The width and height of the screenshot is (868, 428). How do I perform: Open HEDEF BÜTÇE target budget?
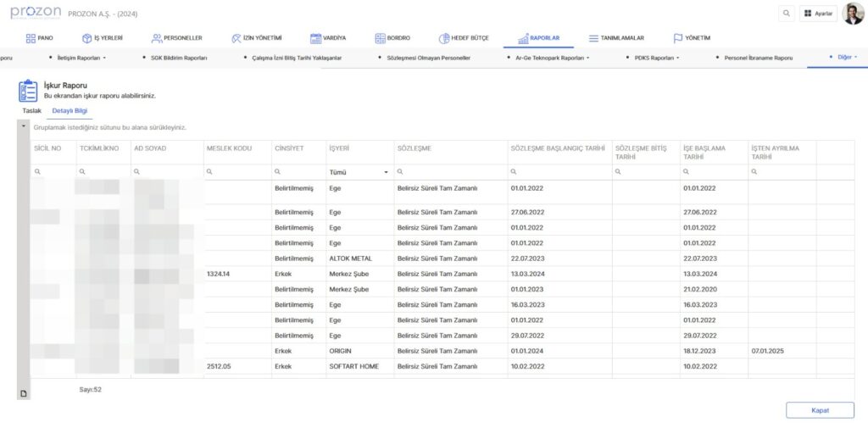tap(464, 38)
